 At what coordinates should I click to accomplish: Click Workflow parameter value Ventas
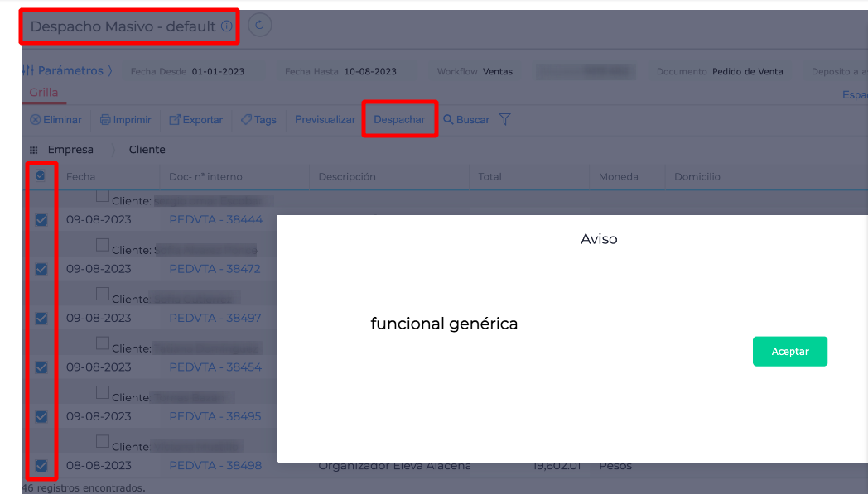[x=498, y=71]
